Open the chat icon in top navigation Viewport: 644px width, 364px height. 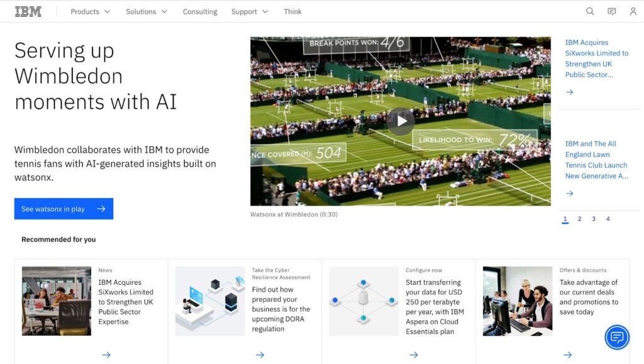(611, 11)
